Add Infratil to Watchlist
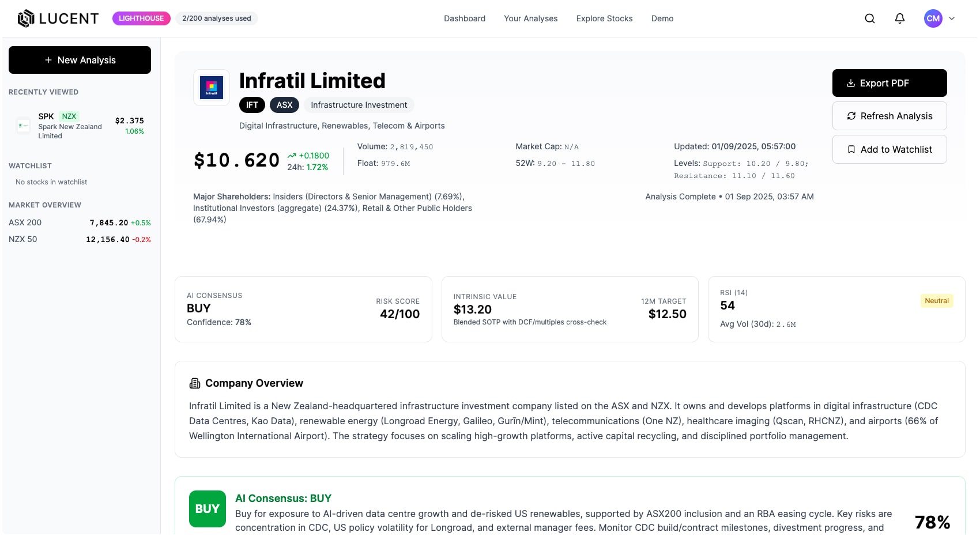980x536 pixels. (889, 149)
